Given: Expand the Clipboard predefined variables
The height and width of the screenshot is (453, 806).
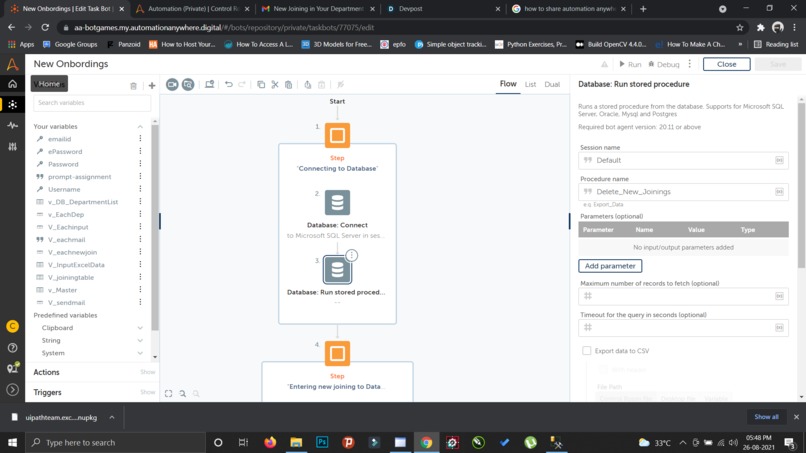Looking at the screenshot, I should pyautogui.click(x=140, y=328).
